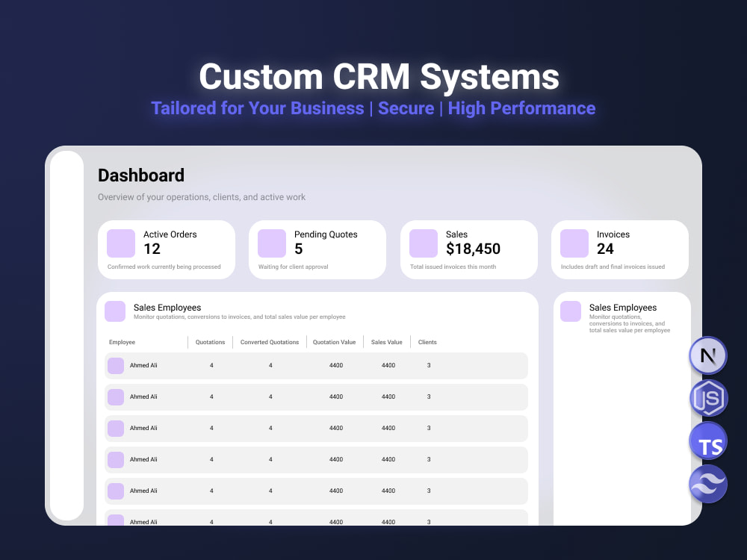Image resolution: width=747 pixels, height=560 pixels.
Task: Click the Invoices card purple icon
Action: tap(574, 243)
